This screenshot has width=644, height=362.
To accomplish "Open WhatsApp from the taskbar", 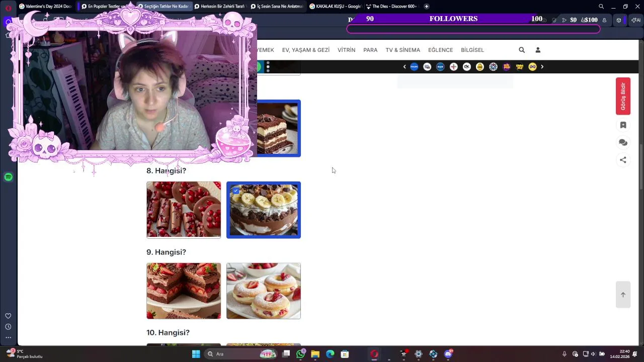I will [x=301, y=354].
